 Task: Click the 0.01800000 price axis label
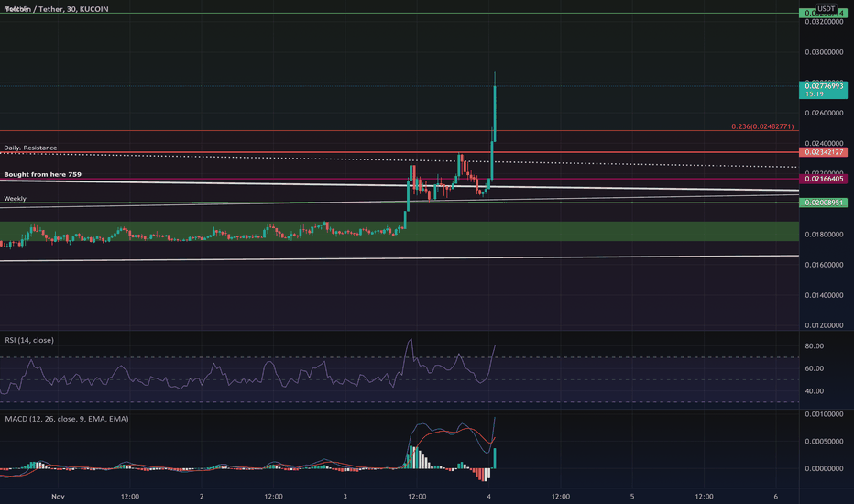tap(824, 235)
